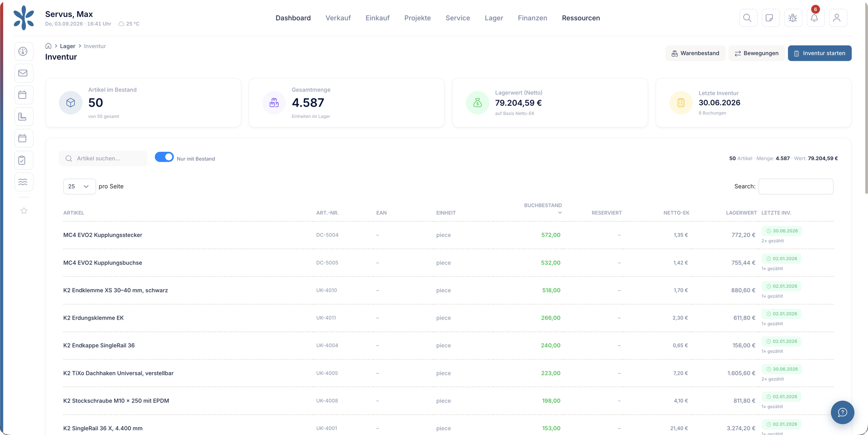Click K2 TiXo Dachhaken Universal row name
868x435 pixels.
coord(118,373)
